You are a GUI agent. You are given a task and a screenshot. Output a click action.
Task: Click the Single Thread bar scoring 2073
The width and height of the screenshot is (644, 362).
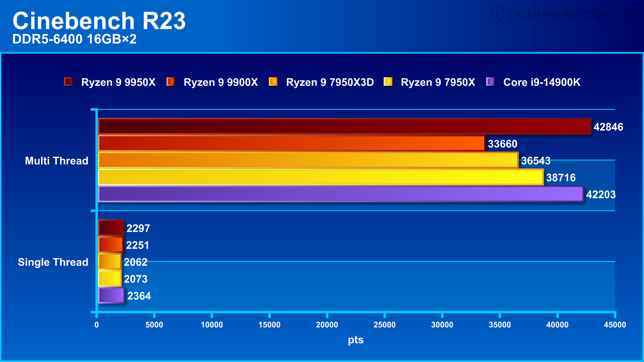click(110, 279)
